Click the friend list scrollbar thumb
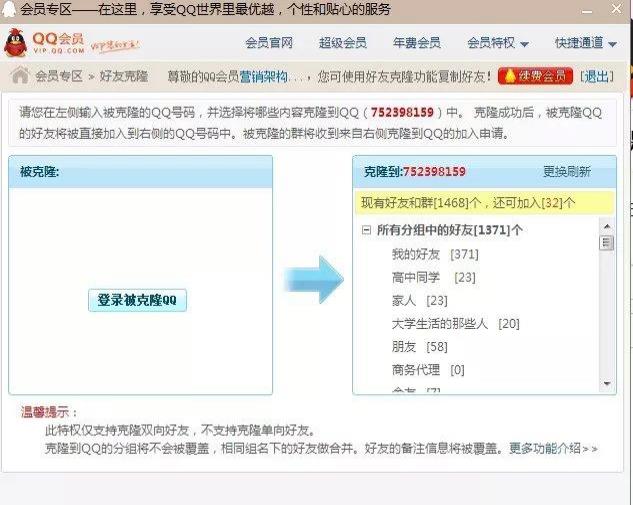This screenshot has width=633, height=505. click(x=607, y=243)
